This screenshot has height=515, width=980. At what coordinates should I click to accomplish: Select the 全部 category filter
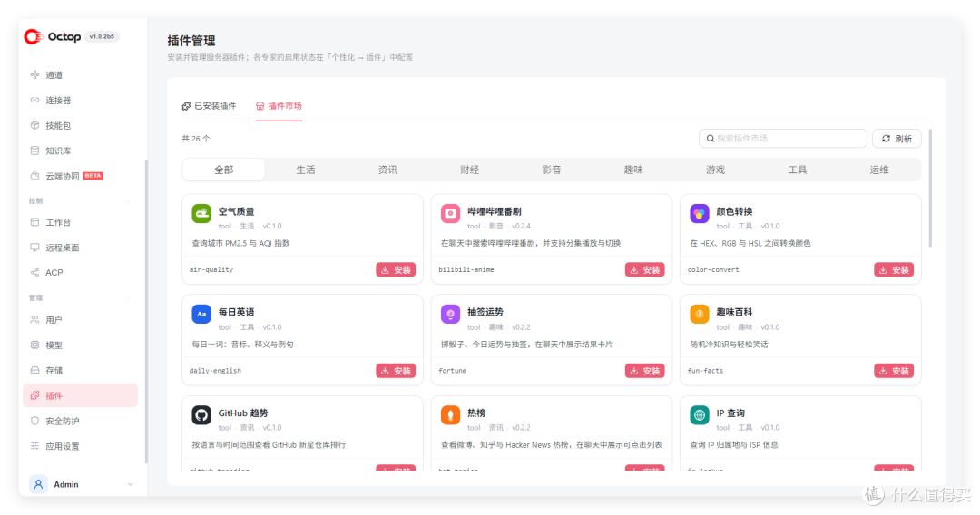224,170
